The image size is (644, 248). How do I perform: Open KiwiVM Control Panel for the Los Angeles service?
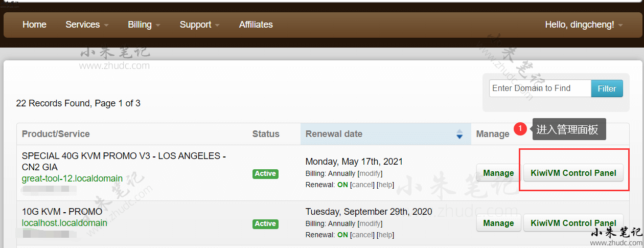573,173
